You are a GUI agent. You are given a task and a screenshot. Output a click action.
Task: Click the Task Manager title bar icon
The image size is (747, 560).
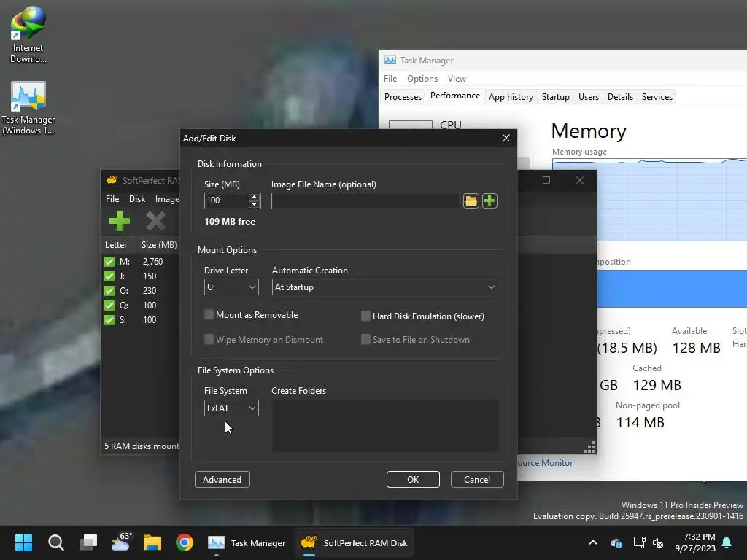pyautogui.click(x=390, y=60)
